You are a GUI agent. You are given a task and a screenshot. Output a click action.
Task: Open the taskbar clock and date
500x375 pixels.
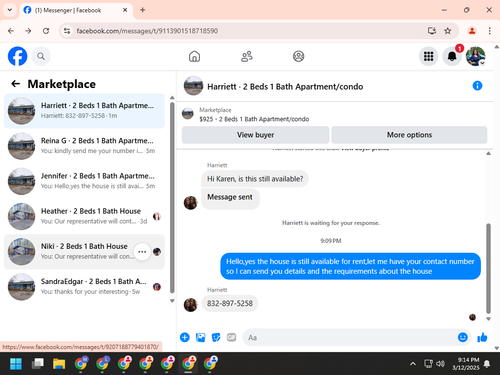tap(466, 364)
